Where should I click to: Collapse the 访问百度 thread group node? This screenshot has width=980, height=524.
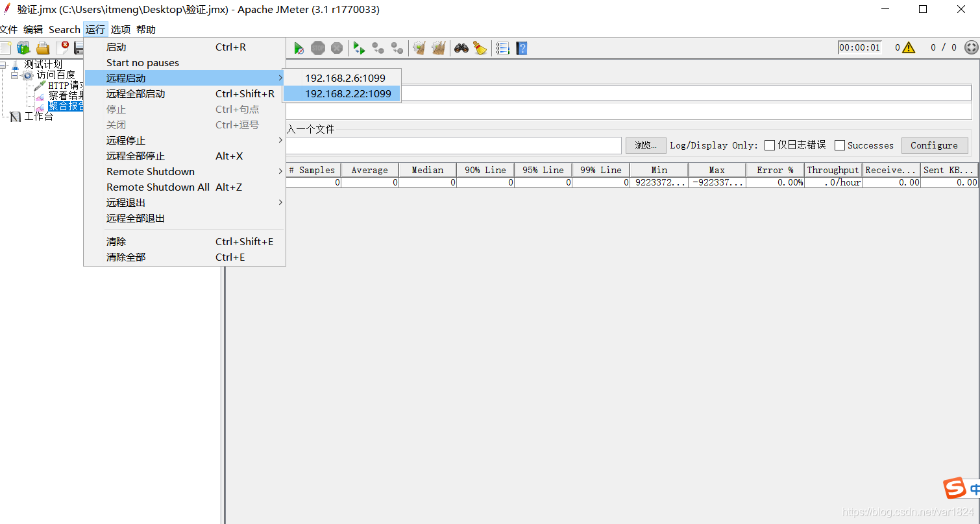tap(14, 75)
